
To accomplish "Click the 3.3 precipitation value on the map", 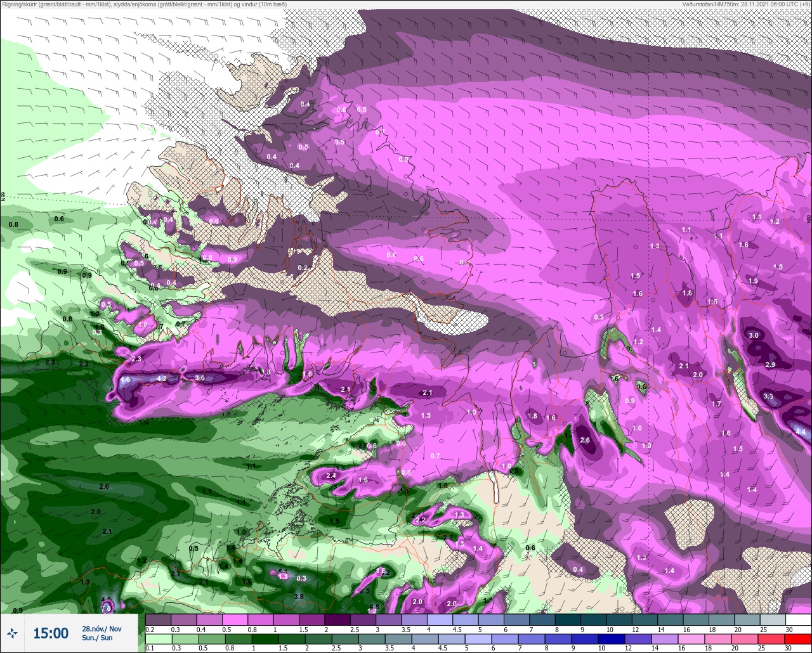I will 768,396.
